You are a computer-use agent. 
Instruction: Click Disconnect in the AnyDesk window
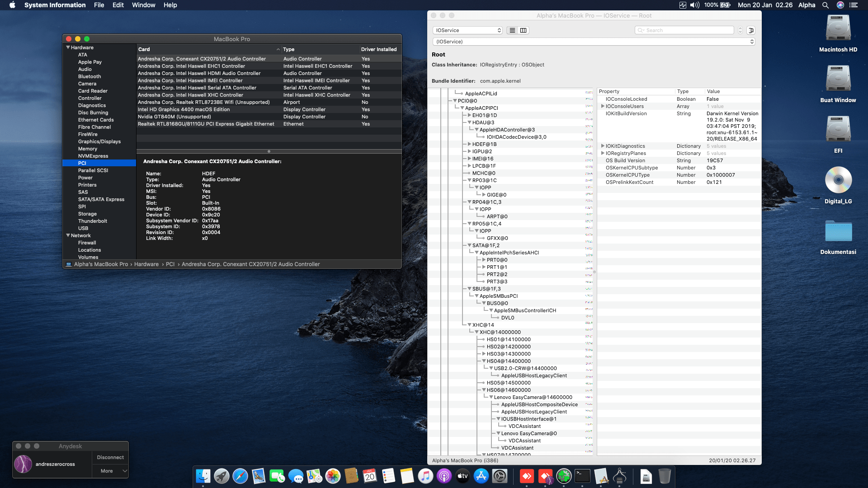point(110,457)
